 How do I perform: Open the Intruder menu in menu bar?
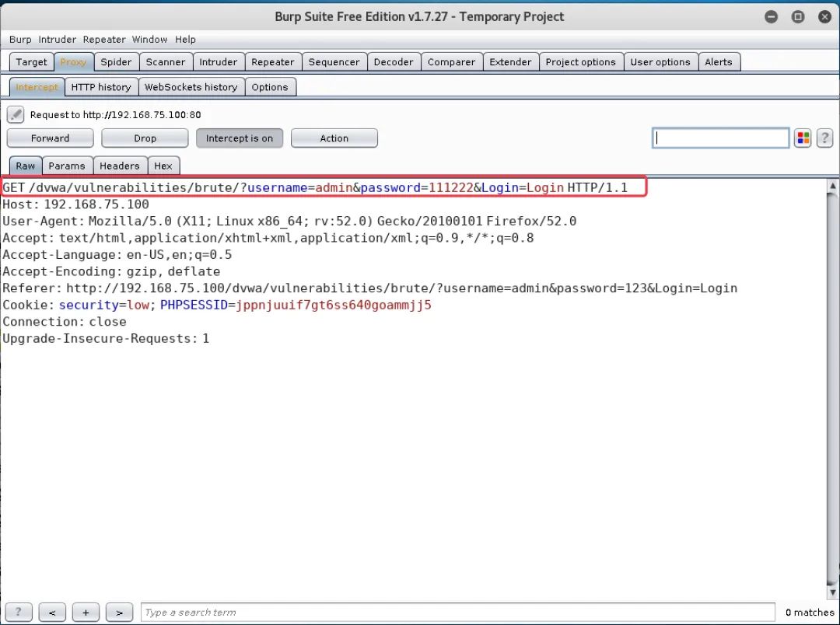(58, 39)
